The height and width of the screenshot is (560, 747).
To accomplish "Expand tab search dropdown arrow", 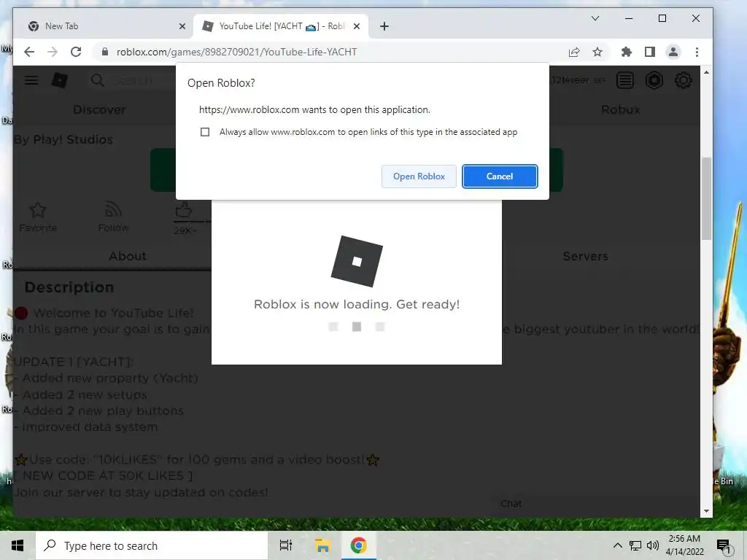I will pos(595,18).
